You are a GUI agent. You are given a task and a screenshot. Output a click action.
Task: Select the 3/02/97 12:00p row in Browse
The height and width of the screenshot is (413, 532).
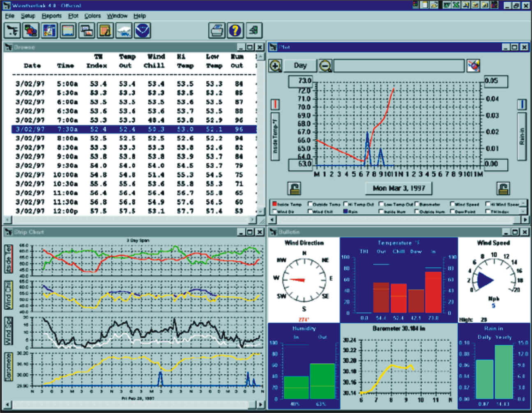[134, 211]
